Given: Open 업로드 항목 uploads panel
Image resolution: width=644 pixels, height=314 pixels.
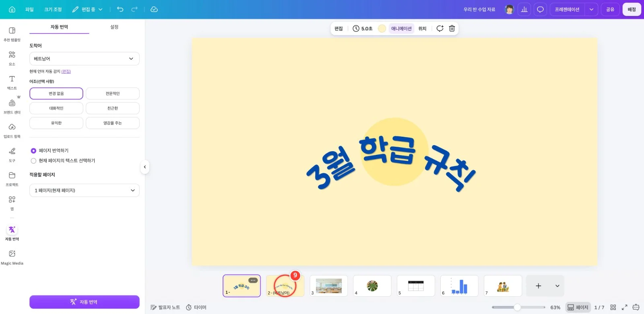Looking at the screenshot, I should click(x=12, y=131).
